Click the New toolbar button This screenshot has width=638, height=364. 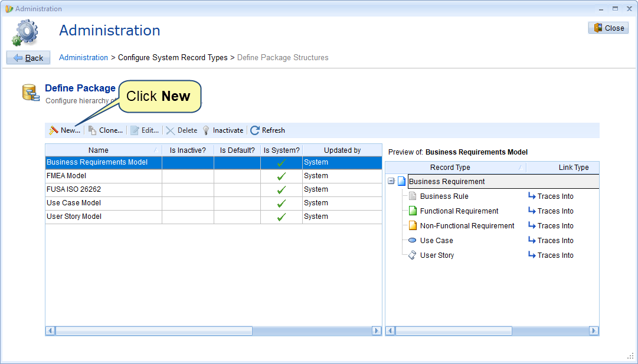pos(65,130)
